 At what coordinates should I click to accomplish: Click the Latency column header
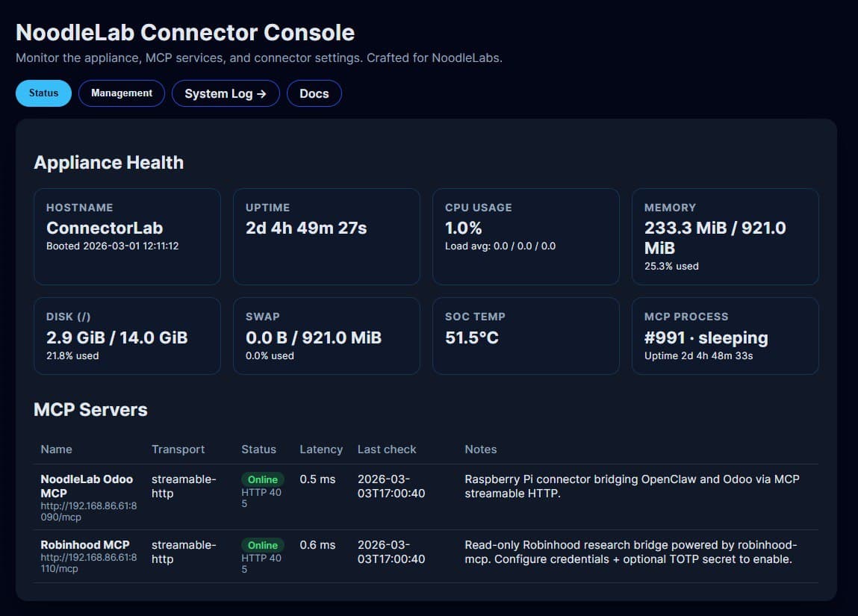[x=321, y=449]
